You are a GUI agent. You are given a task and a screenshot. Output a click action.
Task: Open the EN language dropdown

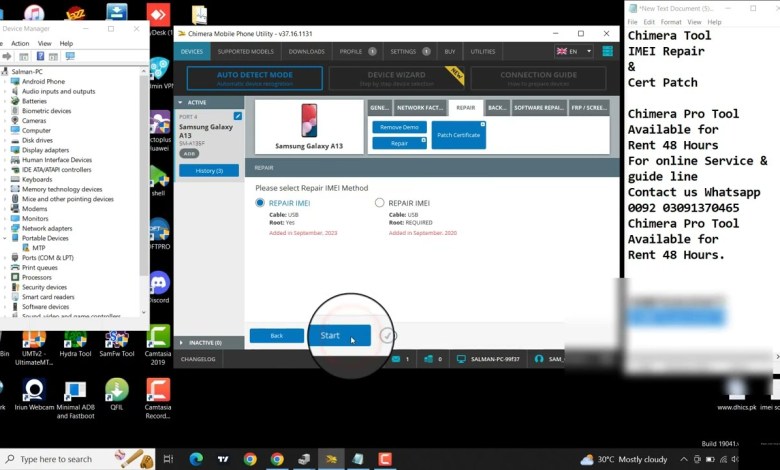coord(574,51)
